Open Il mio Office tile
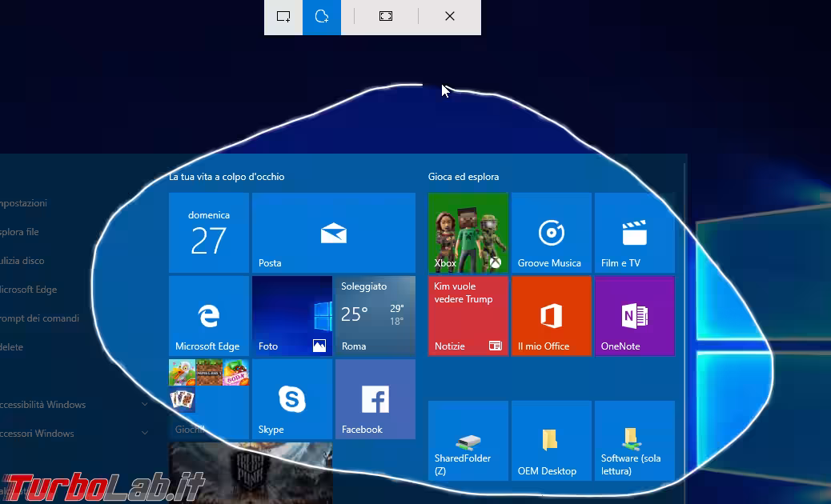This screenshot has height=504, width=831. click(551, 316)
